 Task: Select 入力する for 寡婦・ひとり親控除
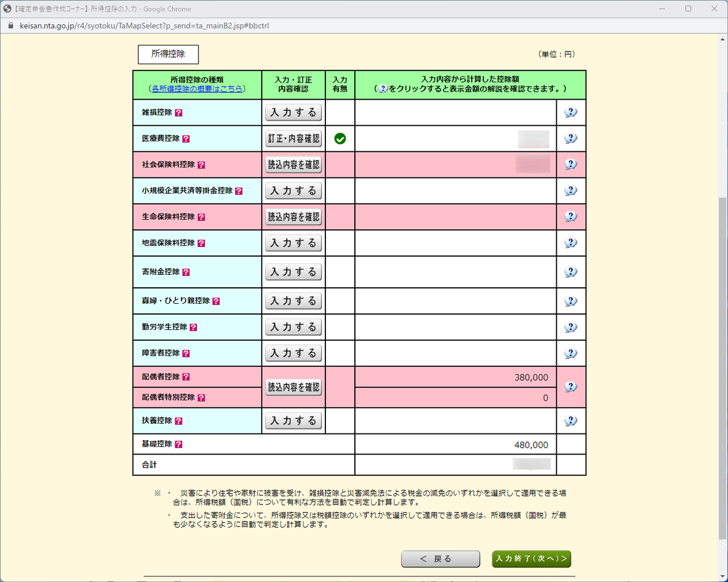tap(293, 302)
